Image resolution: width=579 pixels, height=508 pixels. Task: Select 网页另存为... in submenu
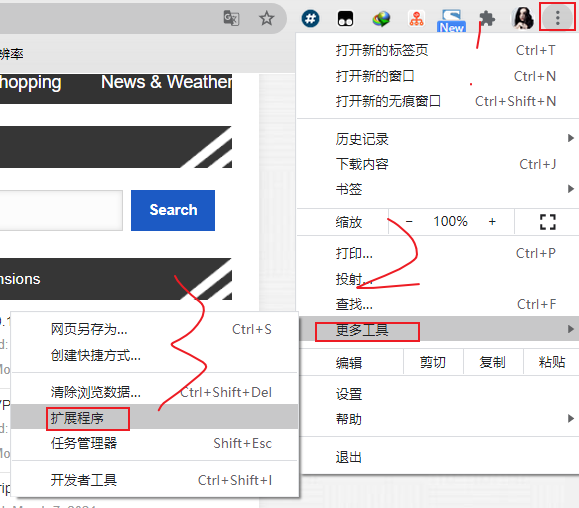pos(155,329)
